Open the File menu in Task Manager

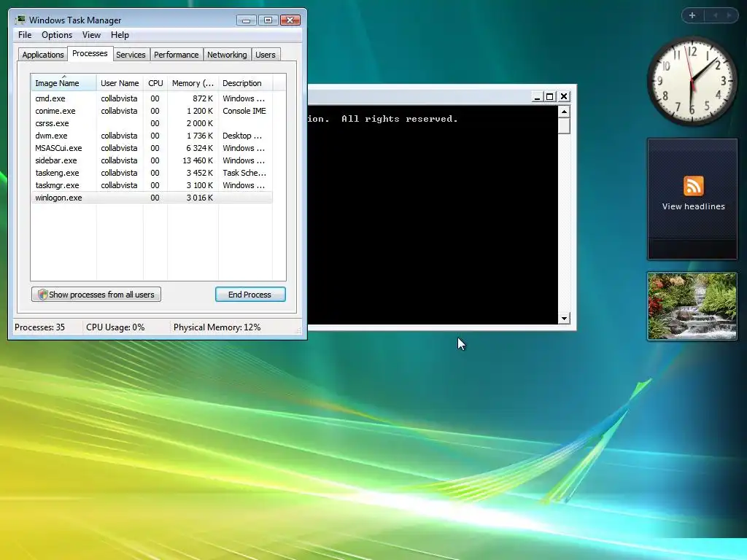pyautogui.click(x=25, y=35)
